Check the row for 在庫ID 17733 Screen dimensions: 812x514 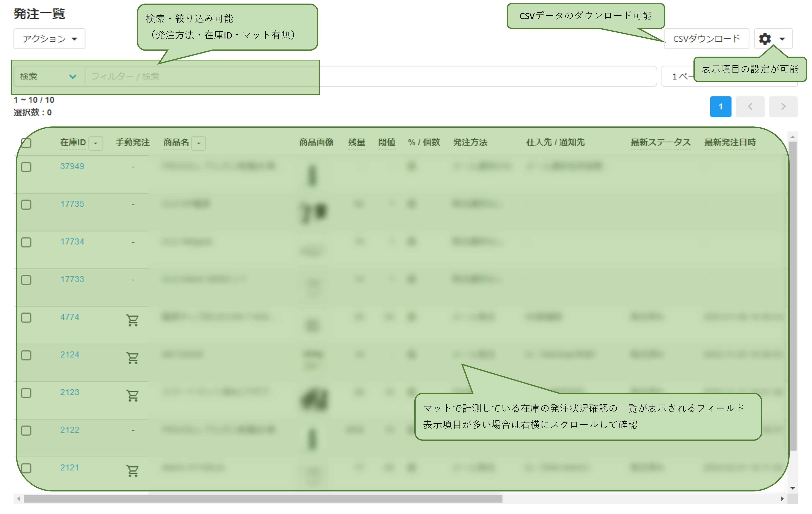coord(26,280)
